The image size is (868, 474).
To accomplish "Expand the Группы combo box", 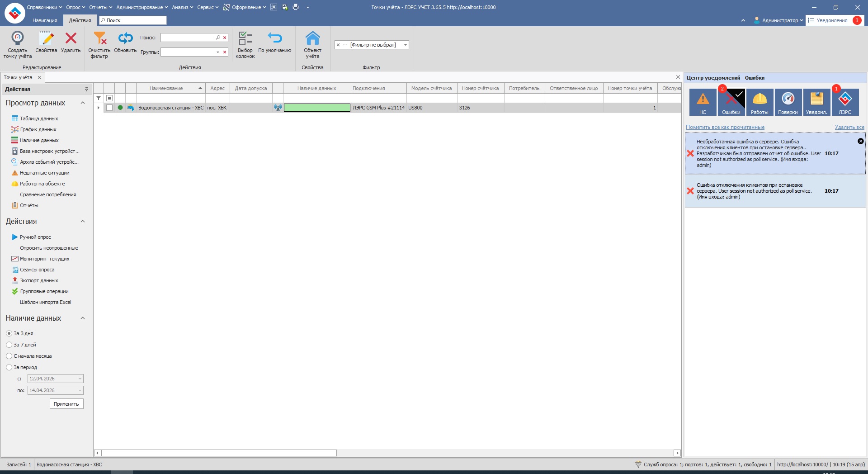I will coord(218,52).
